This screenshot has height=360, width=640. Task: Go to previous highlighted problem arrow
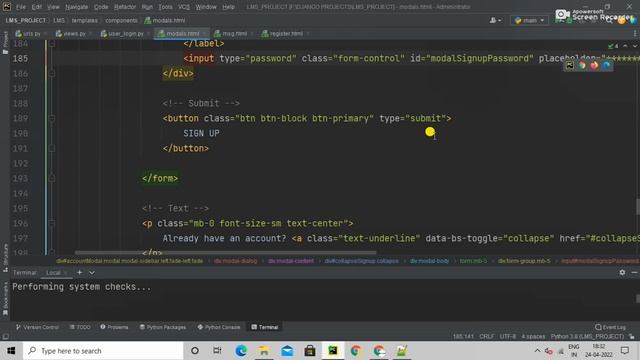(x=625, y=46)
